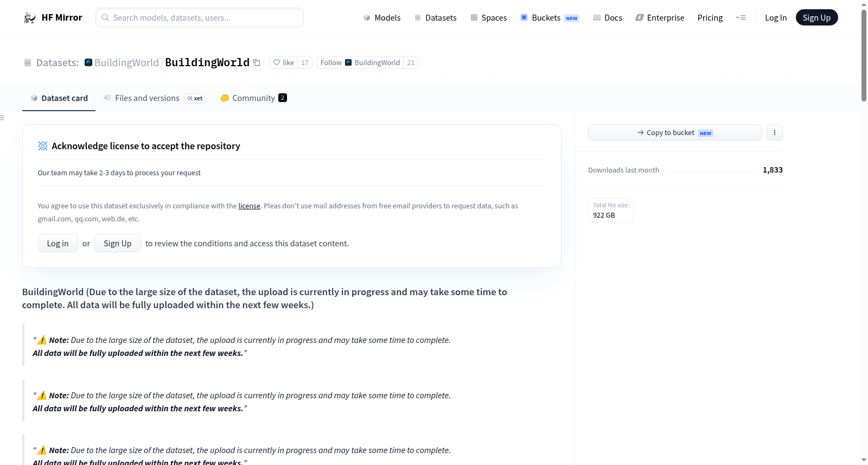View the Pricing page

coord(710,18)
